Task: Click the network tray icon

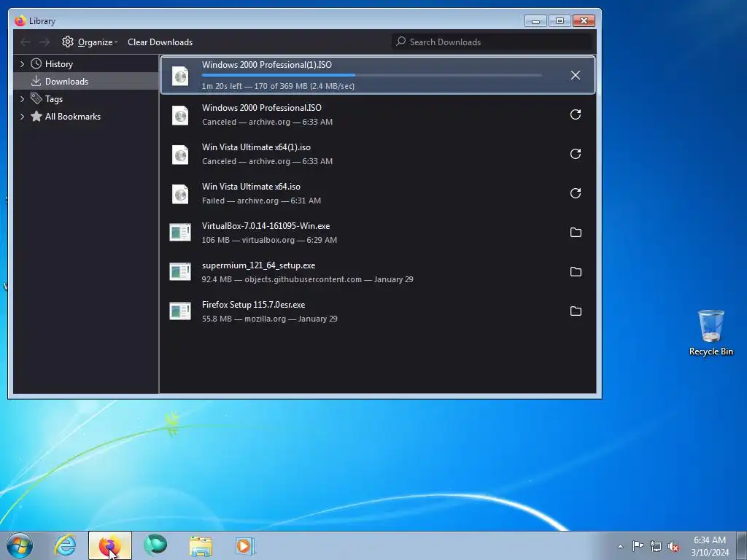Action: click(x=656, y=546)
